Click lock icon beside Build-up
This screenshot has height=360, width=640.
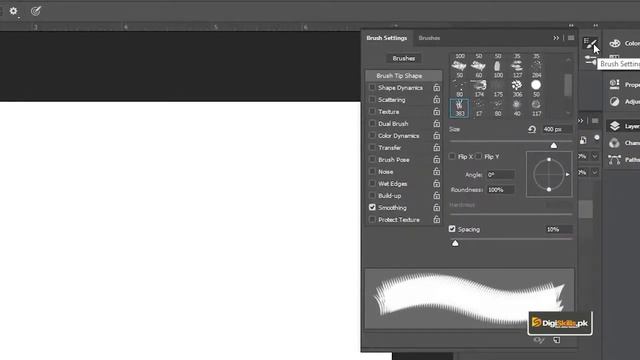point(436,196)
